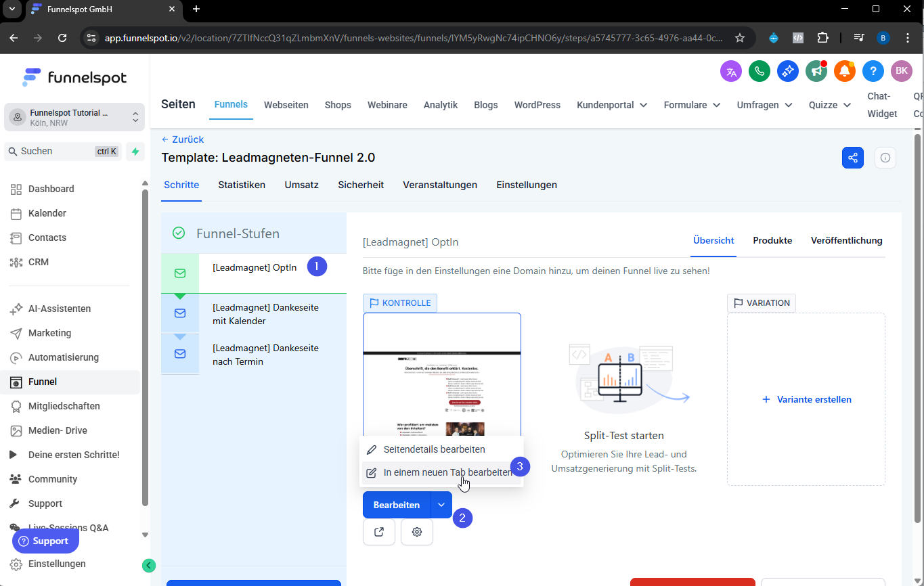Click the info icon beside share button
This screenshot has width=924, height=586.
tap(885, 158)
